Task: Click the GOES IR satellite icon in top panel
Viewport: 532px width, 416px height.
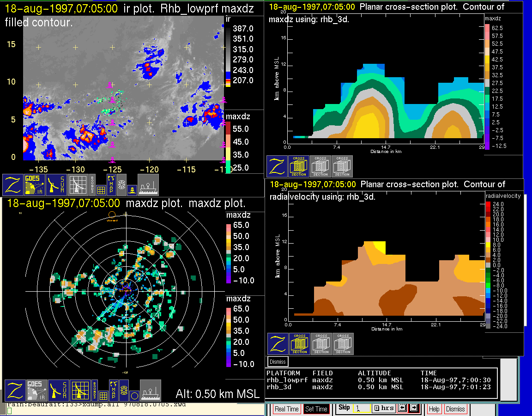Action: click(x=35, y=184)
